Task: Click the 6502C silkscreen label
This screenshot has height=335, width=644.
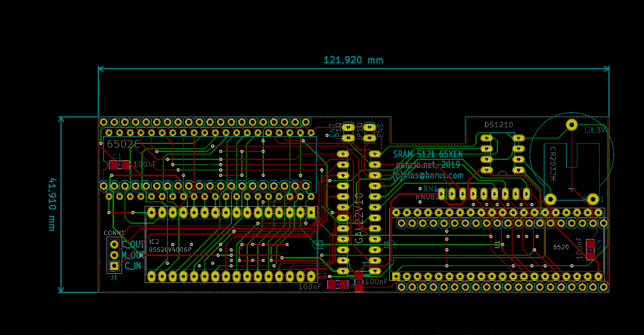Action: point(123,144)
